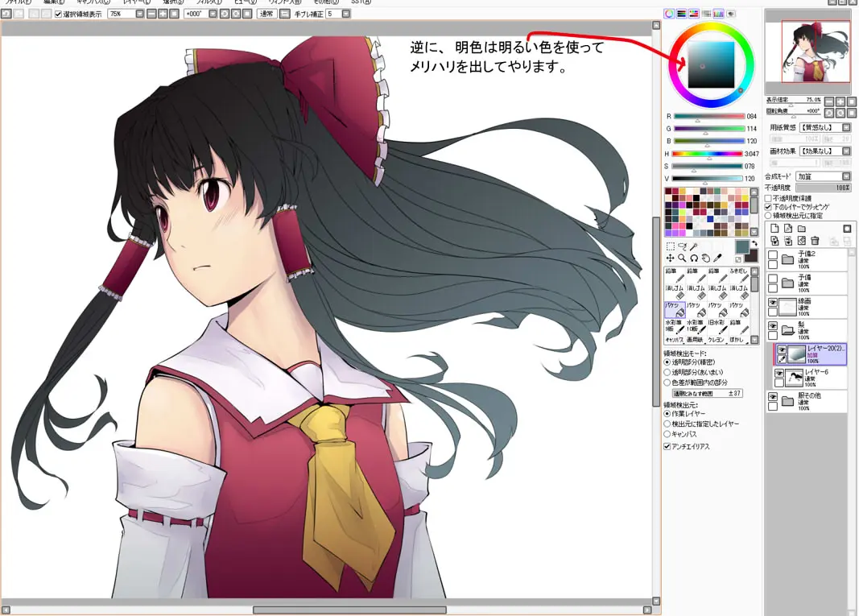Click the H hue slider
This screenshot has width=859, height=616.
(708, 154)
